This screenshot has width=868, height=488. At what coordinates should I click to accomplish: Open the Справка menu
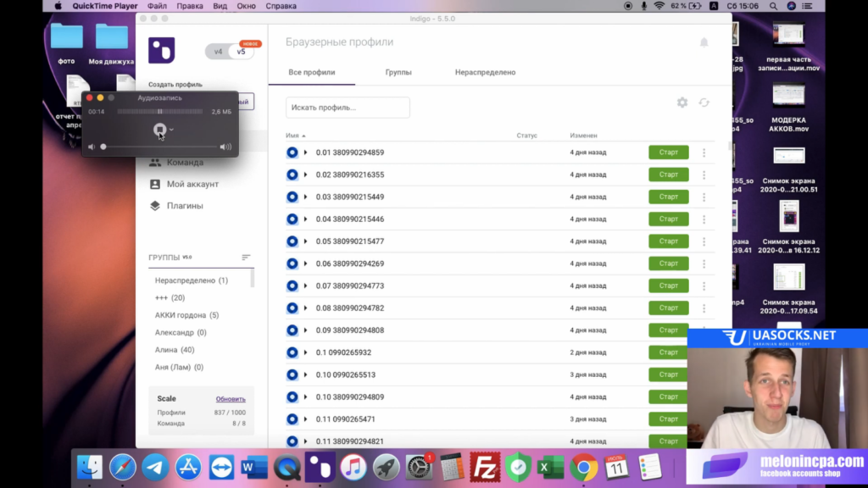point(281,6)
